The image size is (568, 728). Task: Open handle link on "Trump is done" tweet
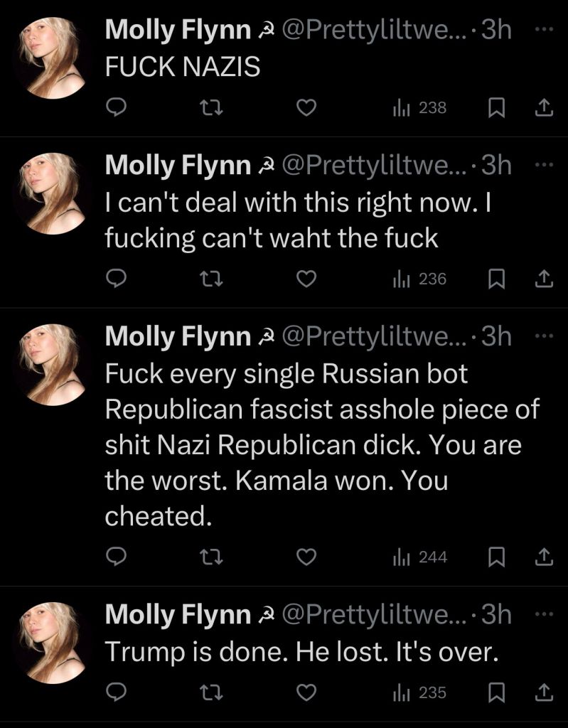(377, 614)
